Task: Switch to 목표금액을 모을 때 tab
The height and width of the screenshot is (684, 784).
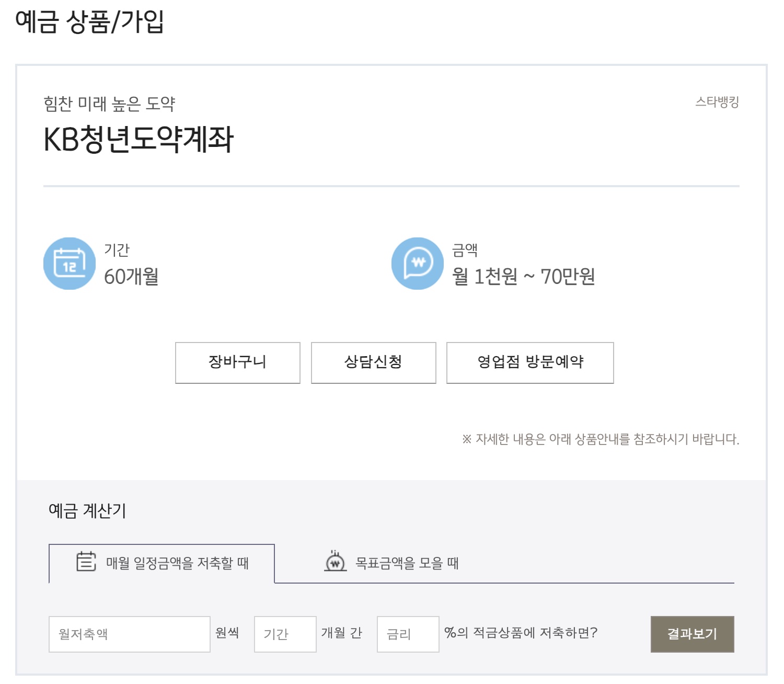Action: click(x=391, y=563)
